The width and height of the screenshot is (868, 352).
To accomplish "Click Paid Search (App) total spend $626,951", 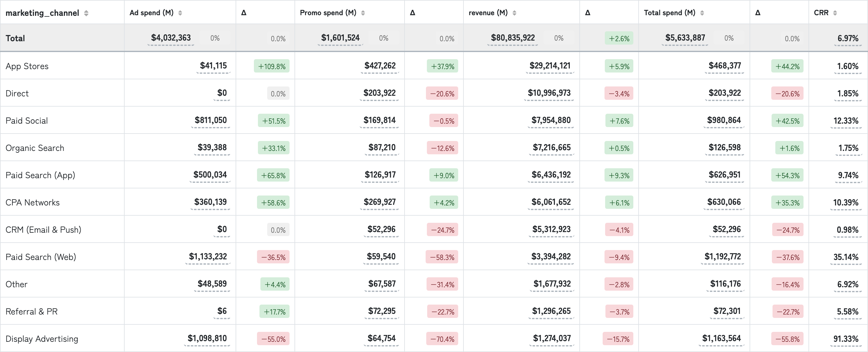I will (x=724, y=175).
